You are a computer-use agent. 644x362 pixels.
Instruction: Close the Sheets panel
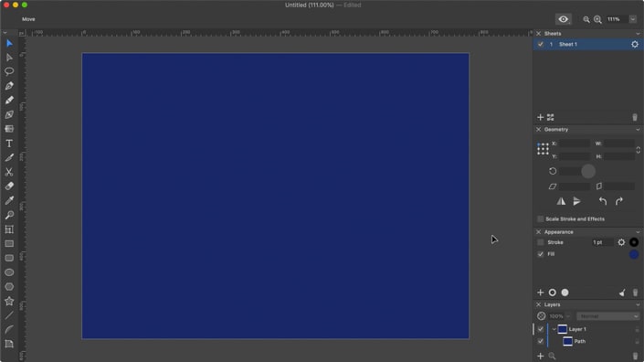click(x=538, y=34)
